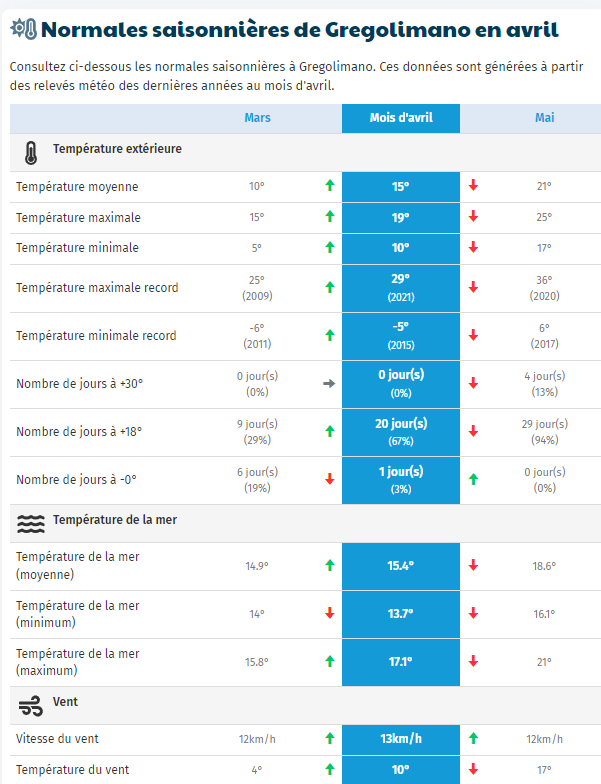
Task: Click the thermometer icon for Température extérieure
Action: tap(30, 152)
